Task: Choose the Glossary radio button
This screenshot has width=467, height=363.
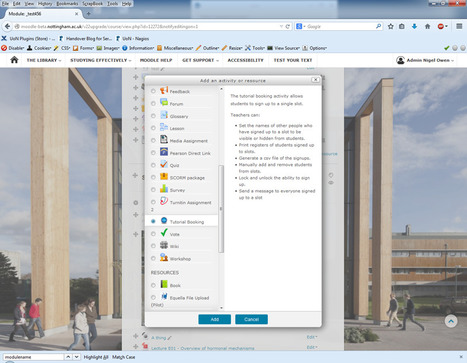Action: [x=153, y=116]
